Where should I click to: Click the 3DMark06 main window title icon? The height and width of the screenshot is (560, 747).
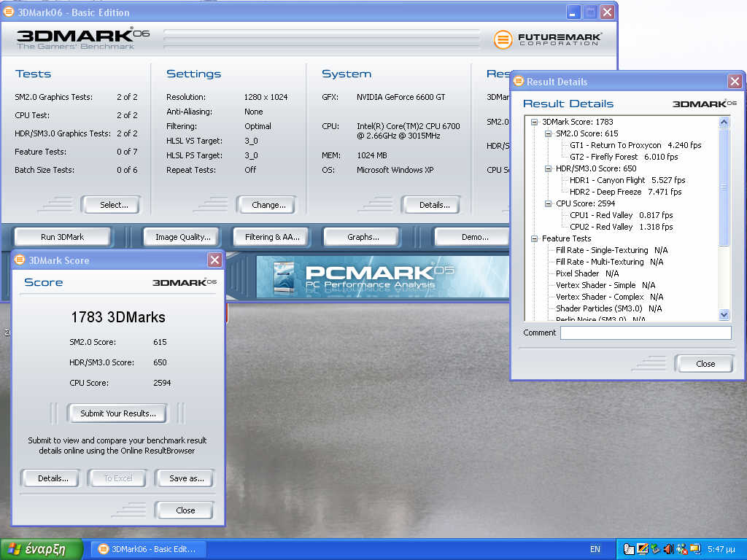pos(9,12)
